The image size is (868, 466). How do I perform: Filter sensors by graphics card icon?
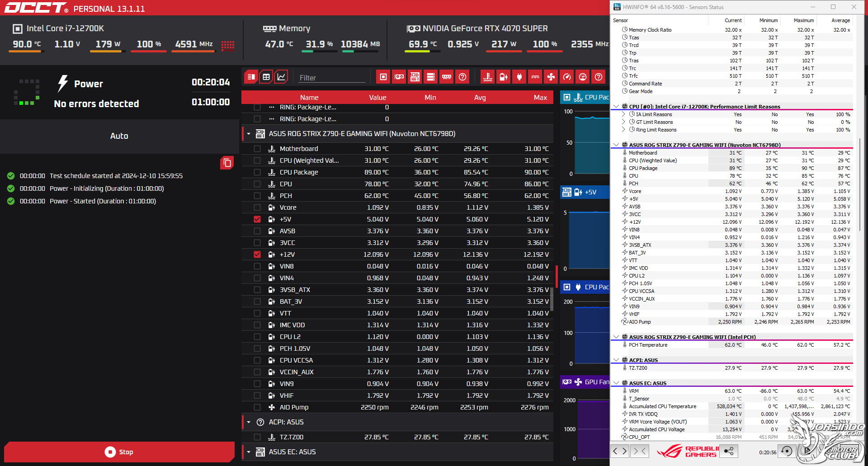click(399, 77)
